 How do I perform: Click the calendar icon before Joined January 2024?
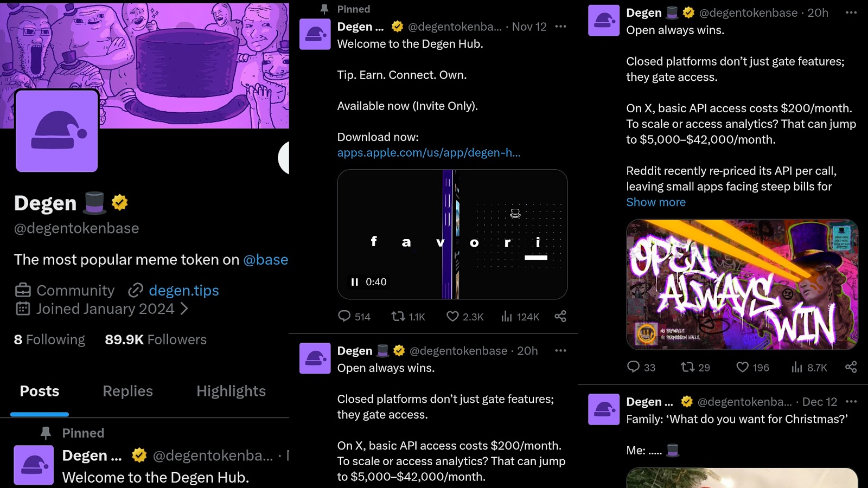[x=23, y=309]
